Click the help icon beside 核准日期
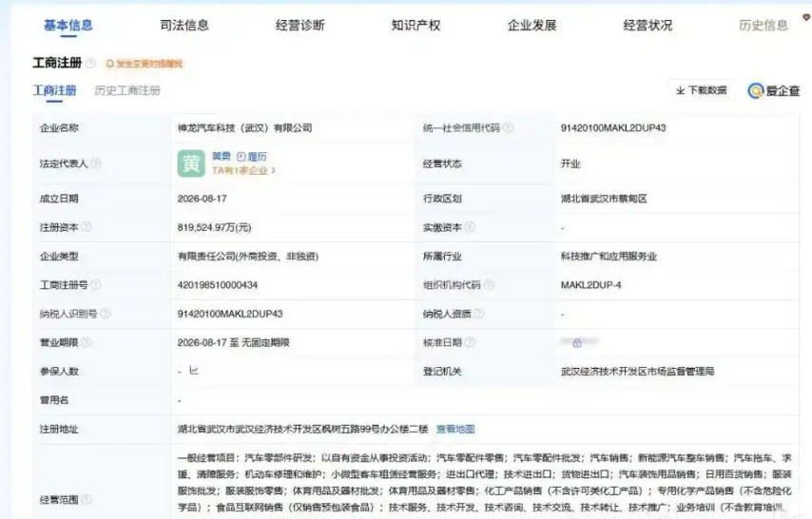Viewport: 812px width, 519px height. click(x=470, y=342)
